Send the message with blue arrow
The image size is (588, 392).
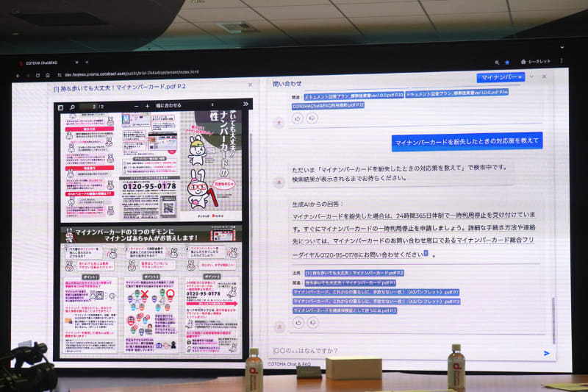pos(547,353)
